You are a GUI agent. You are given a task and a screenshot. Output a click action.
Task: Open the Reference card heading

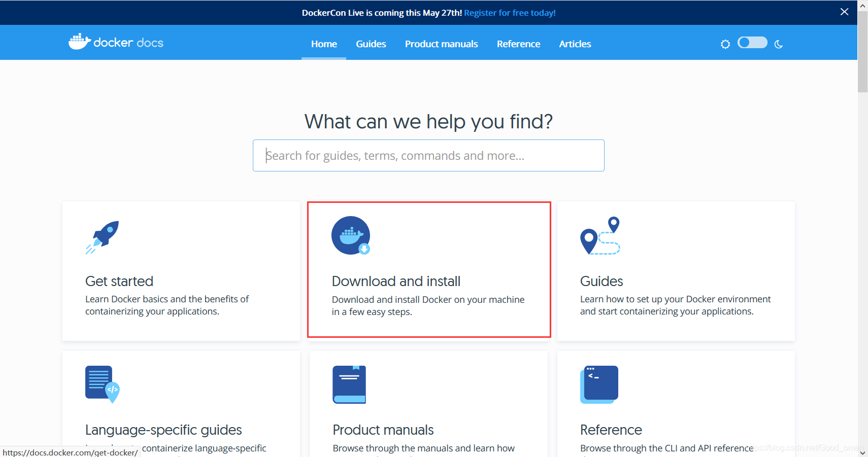611,430
